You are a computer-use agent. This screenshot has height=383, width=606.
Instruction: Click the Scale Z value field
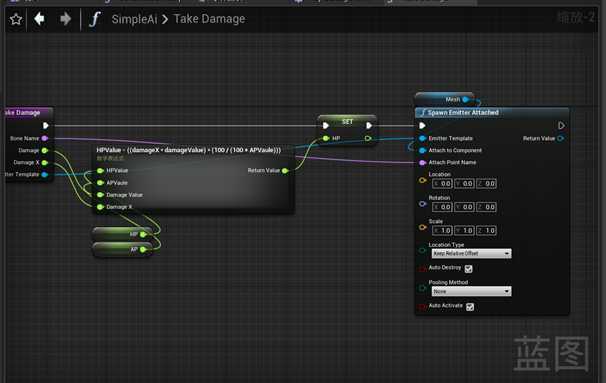point(487,230)
